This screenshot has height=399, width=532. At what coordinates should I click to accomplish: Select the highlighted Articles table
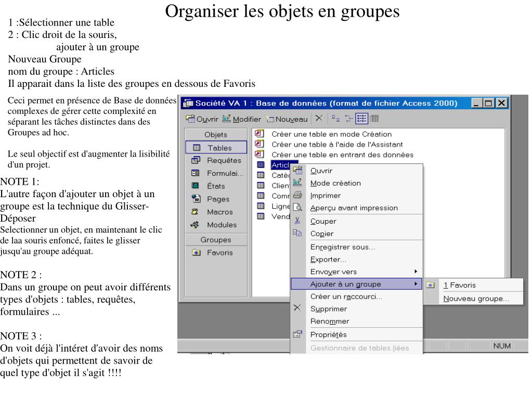click(280, 165)
